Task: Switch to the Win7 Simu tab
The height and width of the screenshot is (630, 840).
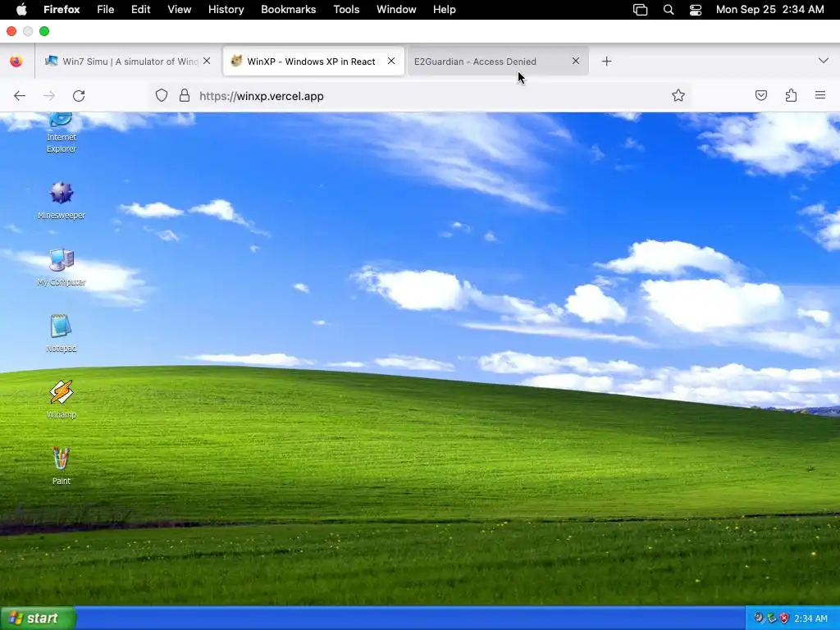Action: click(126, 61)
